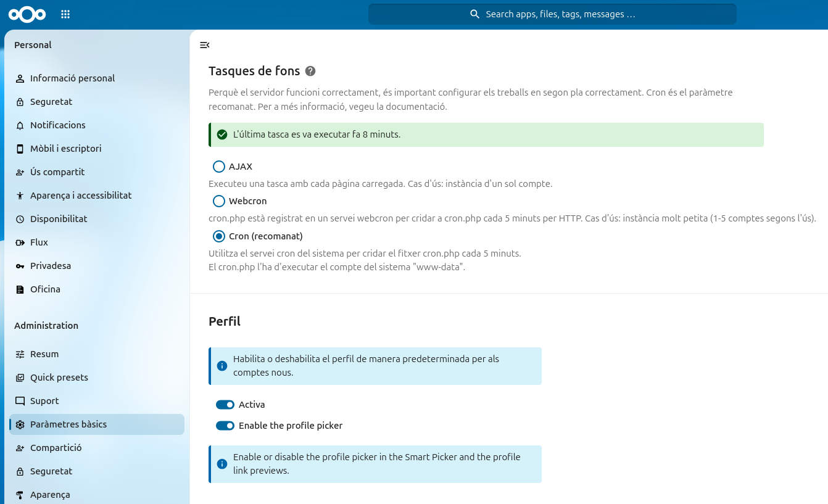Click the bell icon for Notificacions

(20, 125)
